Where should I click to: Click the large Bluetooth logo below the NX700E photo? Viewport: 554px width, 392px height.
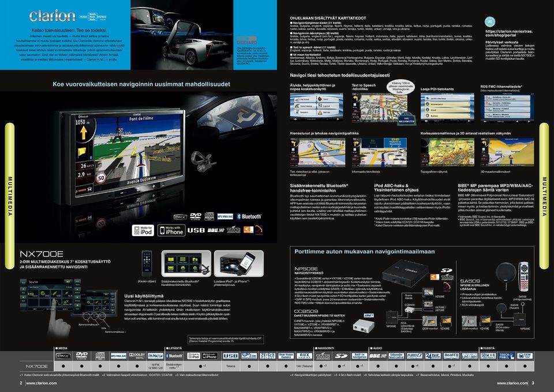tap(249, 216)
